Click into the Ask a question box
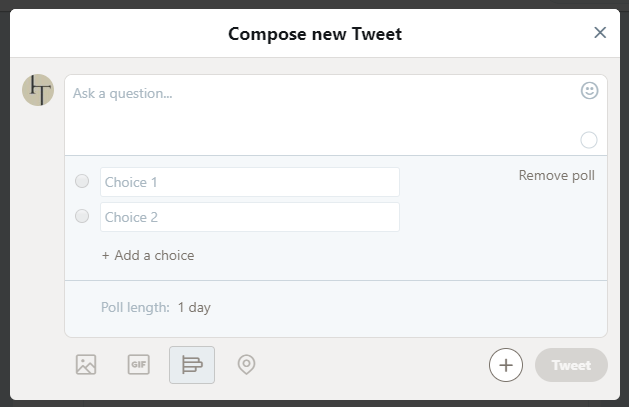The height and width of the screenshot is (407, 629). (321, 115)
